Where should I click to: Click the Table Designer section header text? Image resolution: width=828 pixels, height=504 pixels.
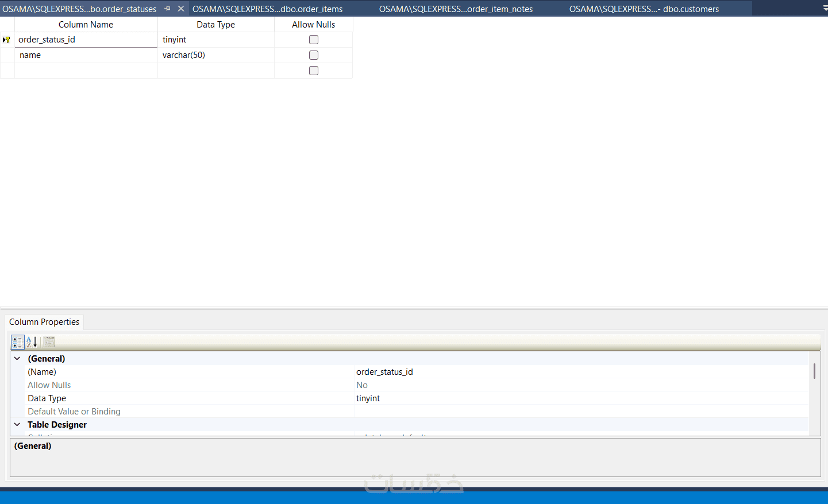[57, 425]
